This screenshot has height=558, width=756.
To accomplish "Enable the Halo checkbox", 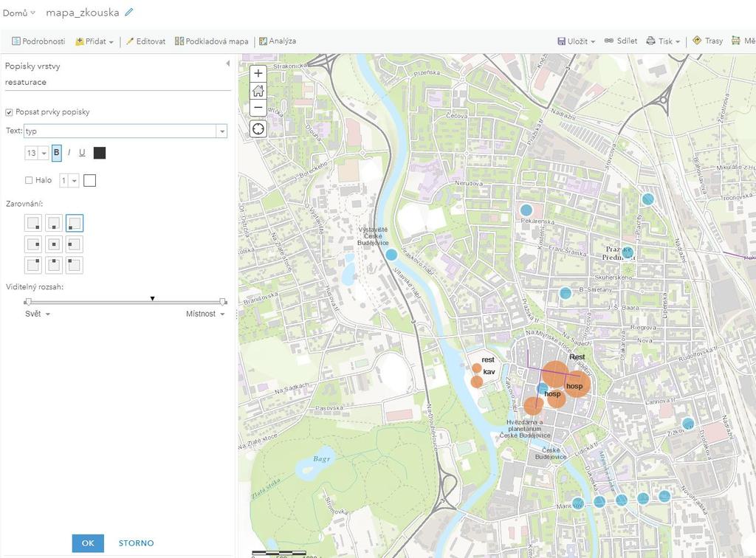I will [29, 180].
